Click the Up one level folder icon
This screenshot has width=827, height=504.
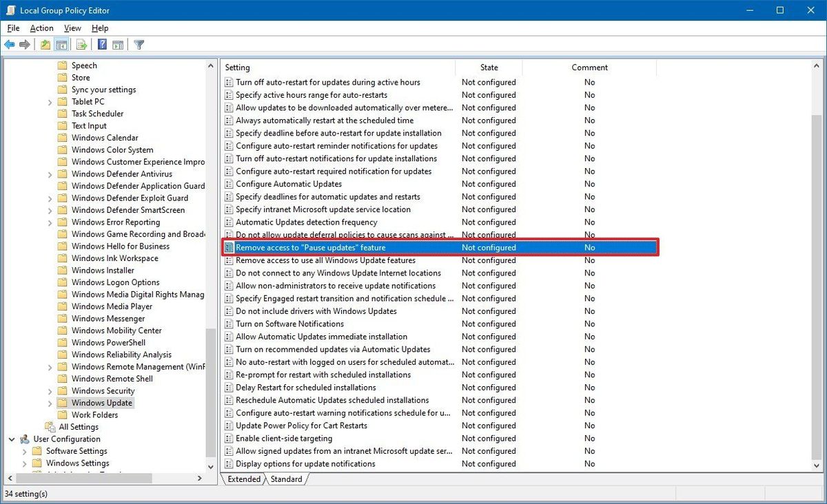pyautogui.click(x=44, y=44)
